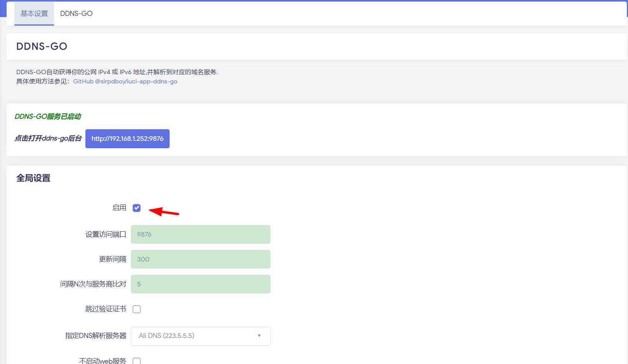The height and width of the screenshot is (364, 628).
Task: Open the 指定DNS解析服务器 dropdown
Action: pyautogui.click(x=201, y=336)
